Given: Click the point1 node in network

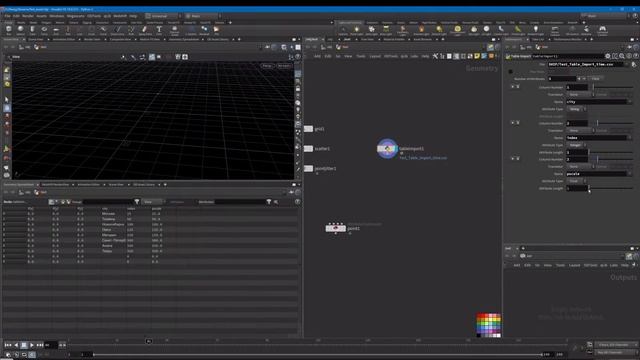Looking at the screenshot, I should point(336,228).
